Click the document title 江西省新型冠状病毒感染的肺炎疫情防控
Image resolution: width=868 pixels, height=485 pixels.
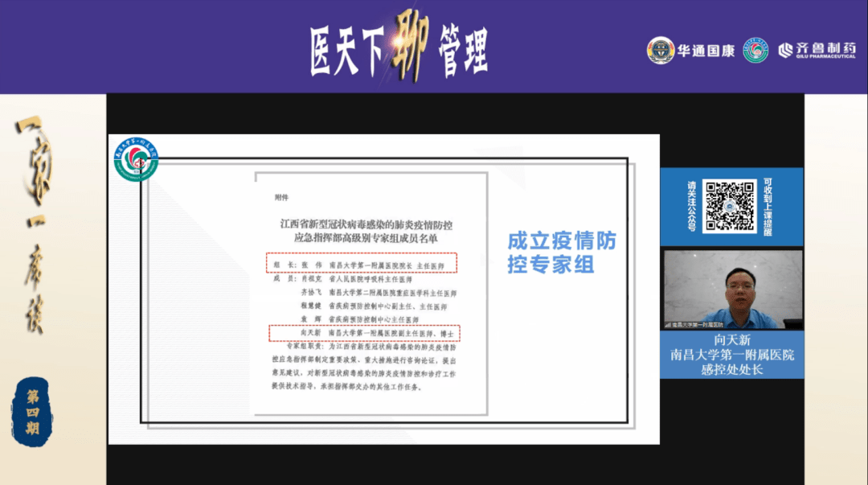click(x=366, y=224)
